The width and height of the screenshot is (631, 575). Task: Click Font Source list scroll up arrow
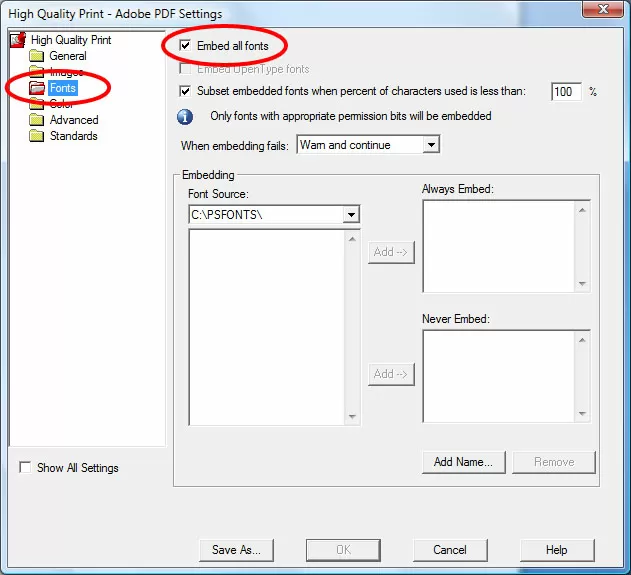(352, 239)
